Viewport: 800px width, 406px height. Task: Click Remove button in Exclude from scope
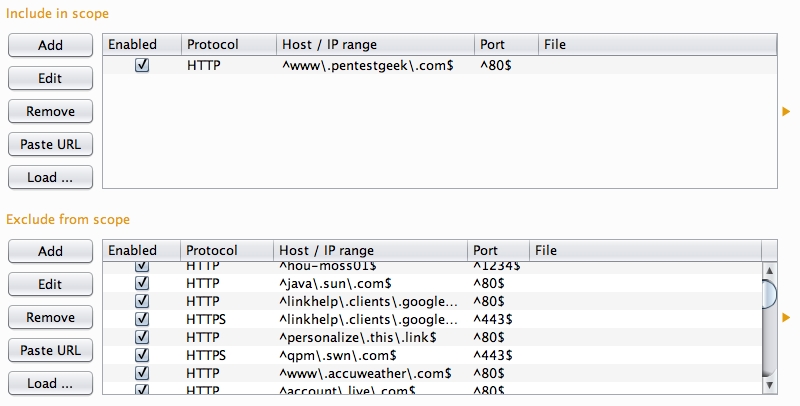50,317
